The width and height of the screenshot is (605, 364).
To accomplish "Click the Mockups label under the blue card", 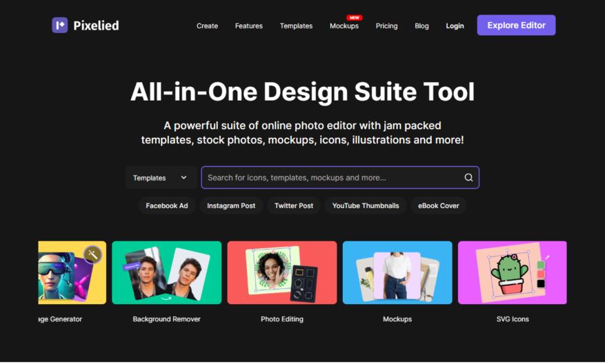I will tap(397, 319).
